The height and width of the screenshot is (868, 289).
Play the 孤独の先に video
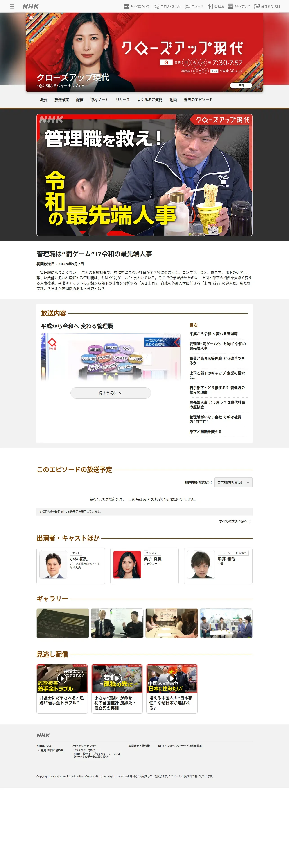117,678
